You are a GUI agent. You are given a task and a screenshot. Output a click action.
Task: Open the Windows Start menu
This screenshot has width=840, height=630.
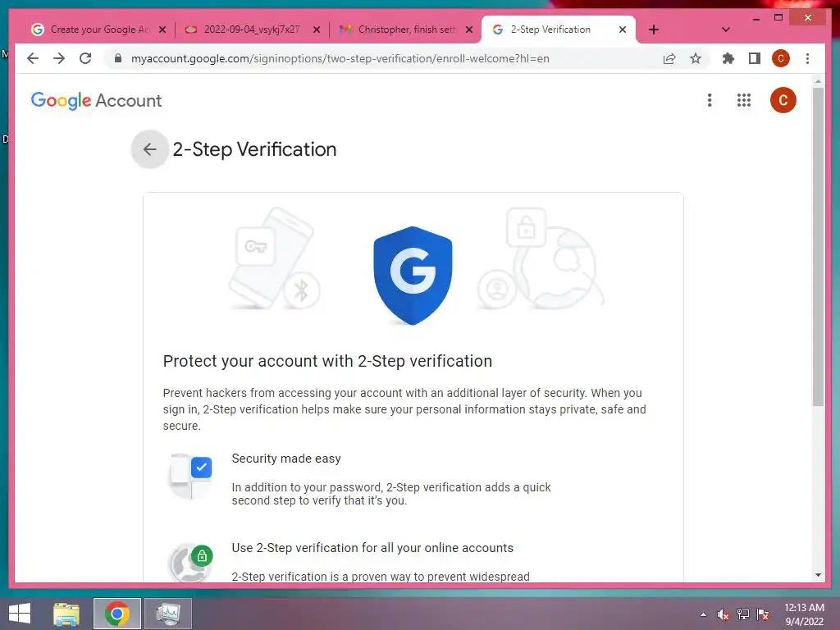(x=20, y=614)
